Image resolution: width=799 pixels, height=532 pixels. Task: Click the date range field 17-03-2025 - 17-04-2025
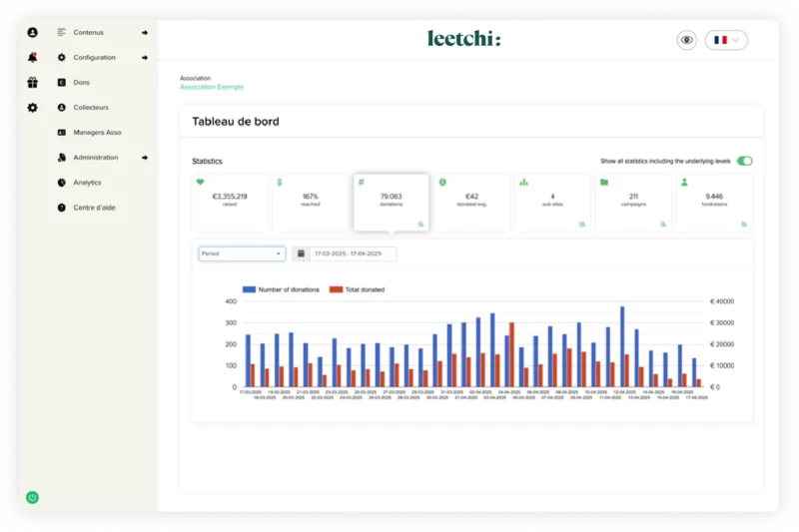pos(354,254)
